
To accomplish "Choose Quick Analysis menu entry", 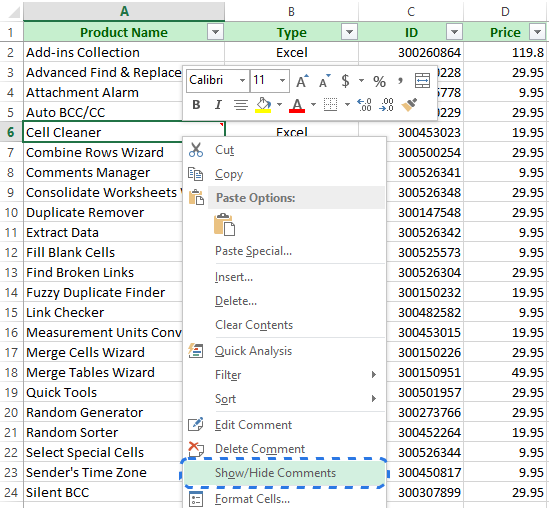I will point(284,351).
